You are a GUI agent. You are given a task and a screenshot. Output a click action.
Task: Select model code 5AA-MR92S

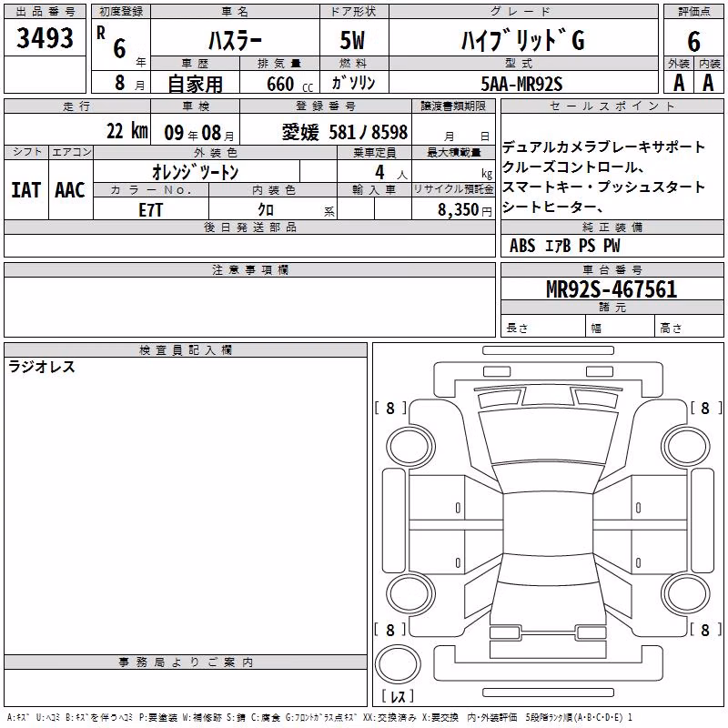click(521, 84)
